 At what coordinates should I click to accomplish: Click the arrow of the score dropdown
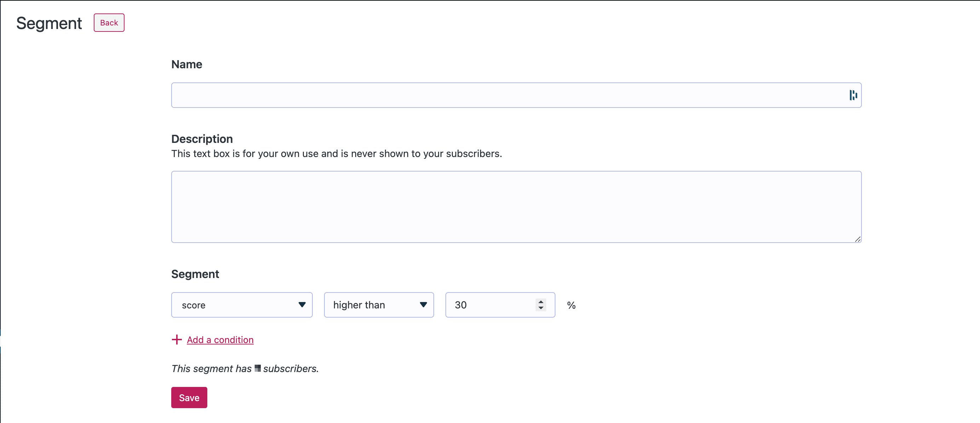[302, 305]
